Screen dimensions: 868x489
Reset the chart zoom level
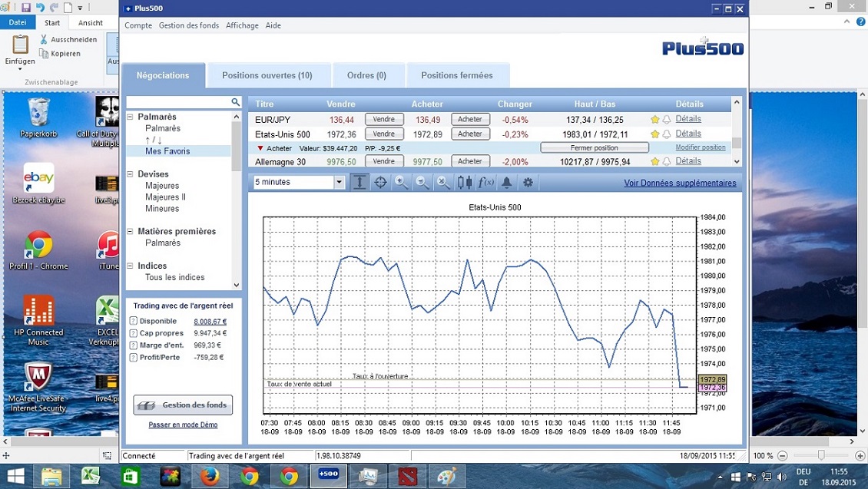pyautogui.click(x=444, y=182)
